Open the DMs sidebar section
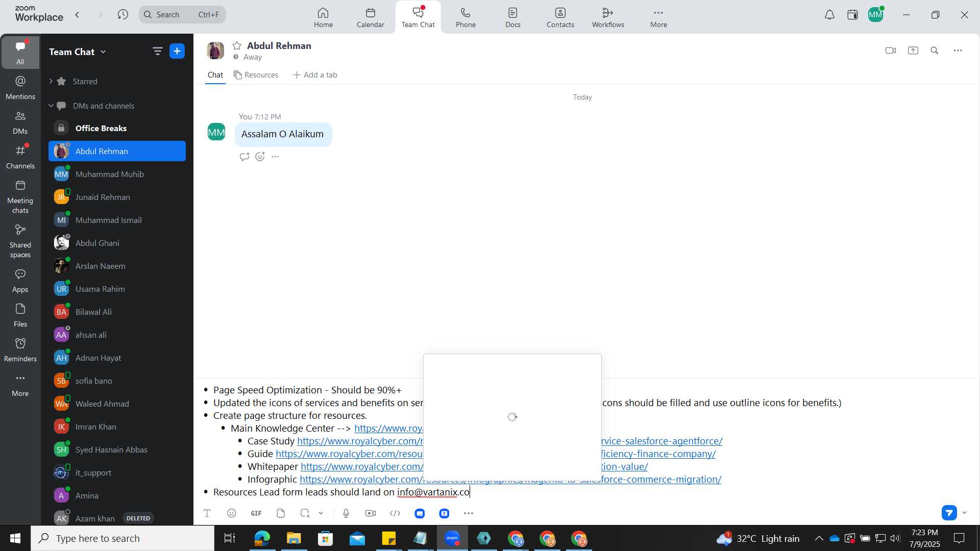This screenshot has height=551, width=980. (20, 122)
